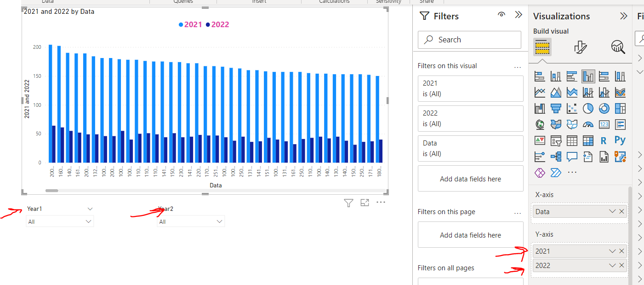Open the Year2 slicer dropdown
The image size is (644, 285).
point(219,221)
